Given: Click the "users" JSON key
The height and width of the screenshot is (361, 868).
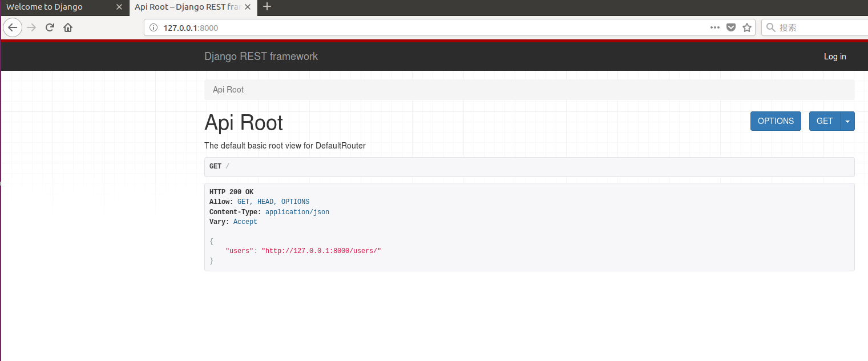Looking at the screenshot, I should pos(239,251).
